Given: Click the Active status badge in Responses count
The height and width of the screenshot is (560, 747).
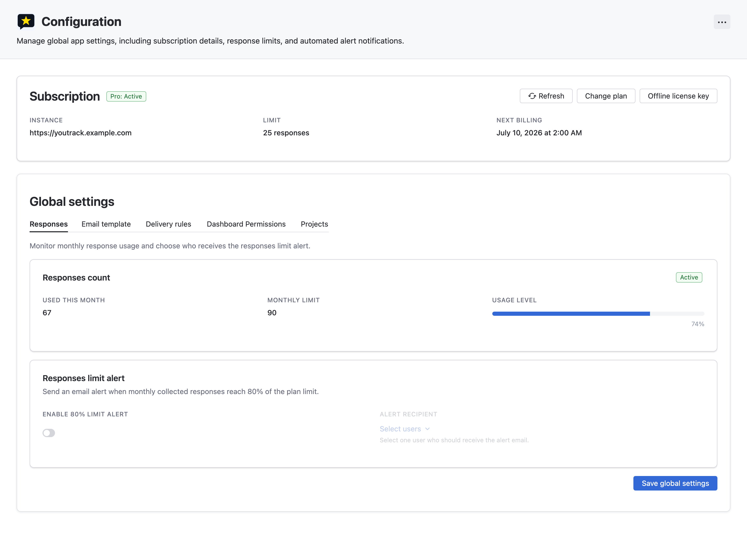Looking at the screenshot, I should [689, 277].
